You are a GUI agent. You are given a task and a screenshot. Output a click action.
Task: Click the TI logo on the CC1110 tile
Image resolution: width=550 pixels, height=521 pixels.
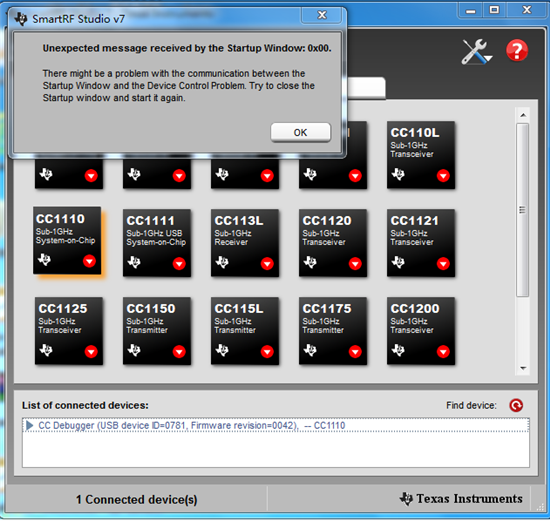point(45,260)
